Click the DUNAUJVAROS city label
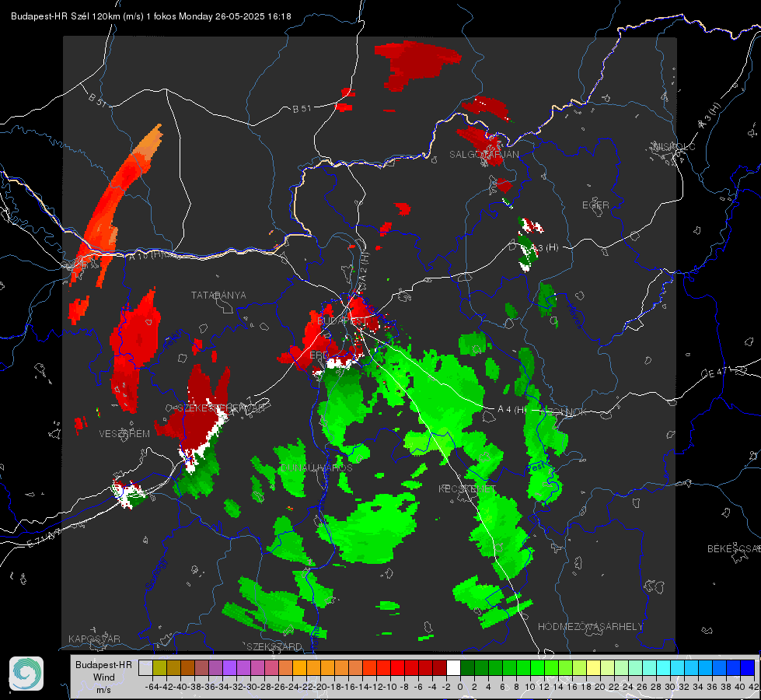The width and height of the screenshot is (761, 700). click(316, 467)
